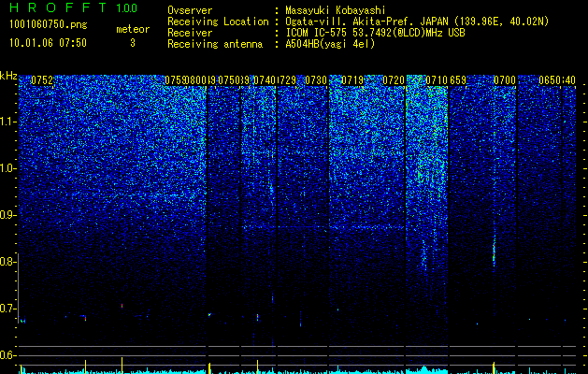Viewport: 588px width, 374px height.
Task: Click the Receiving Location label
Action: tap(218, 22)
